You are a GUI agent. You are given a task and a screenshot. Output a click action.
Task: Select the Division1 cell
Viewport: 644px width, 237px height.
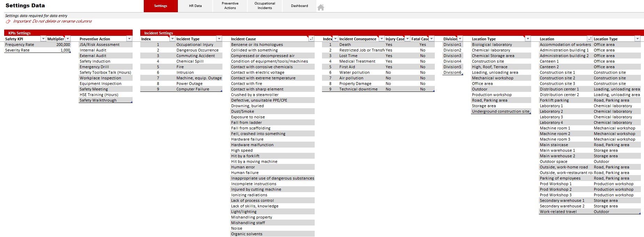tap(453, 45)
